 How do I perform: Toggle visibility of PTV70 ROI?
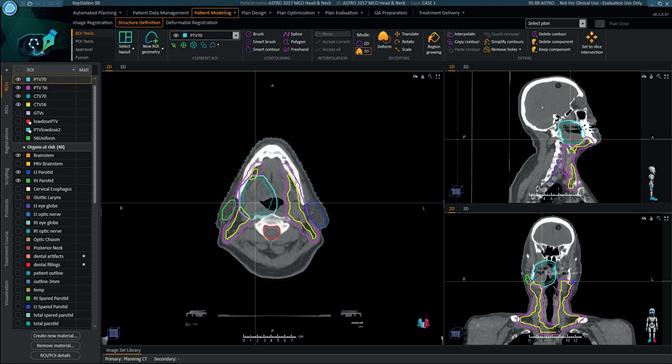[18, 79]
